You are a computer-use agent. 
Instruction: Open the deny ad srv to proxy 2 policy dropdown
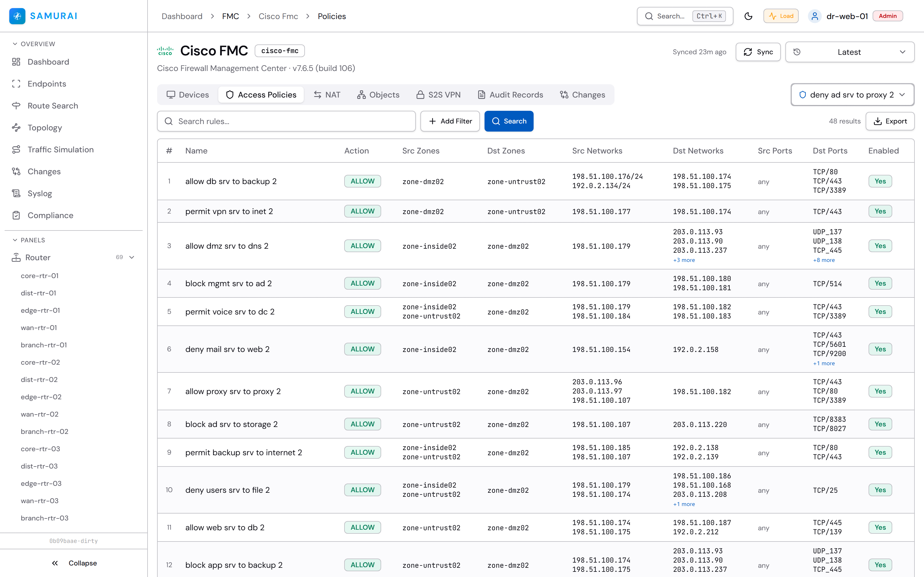(x=852, y=95)
